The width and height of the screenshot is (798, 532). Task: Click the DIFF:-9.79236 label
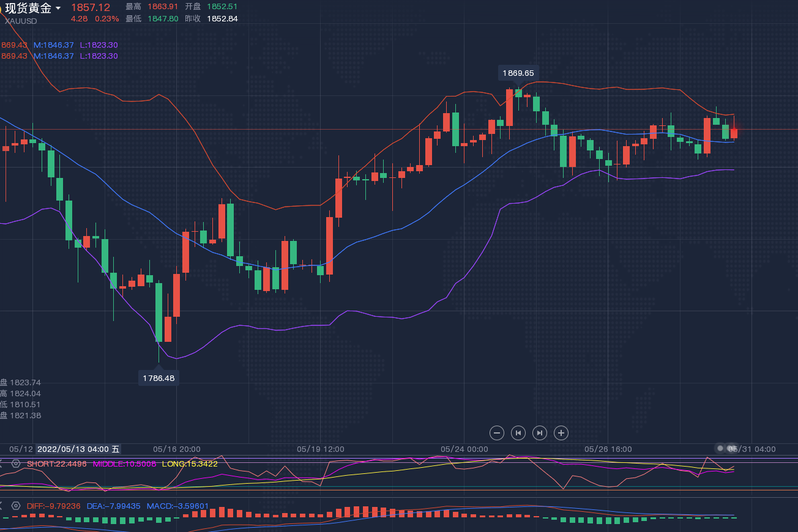tap(54, 506)
